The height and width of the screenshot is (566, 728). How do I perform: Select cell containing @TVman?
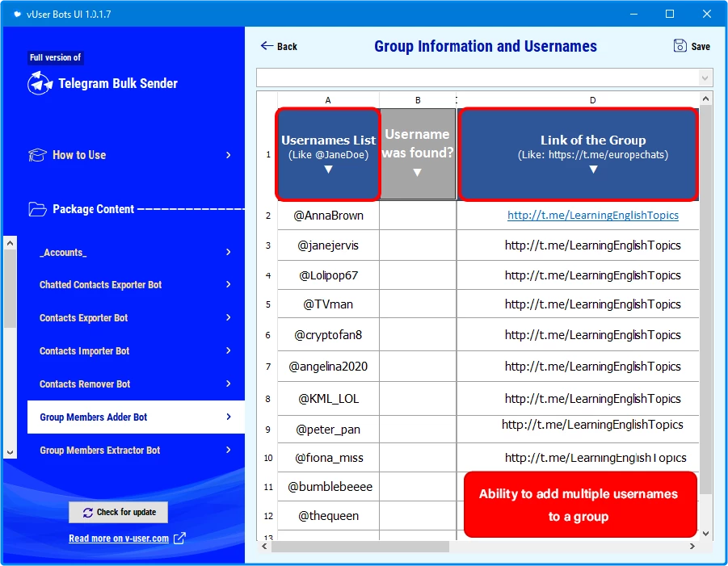tap(328, 304)
